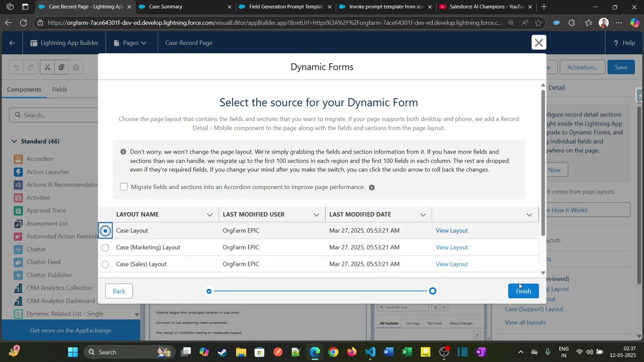Switch to the Fields tab

pos(59,89)
